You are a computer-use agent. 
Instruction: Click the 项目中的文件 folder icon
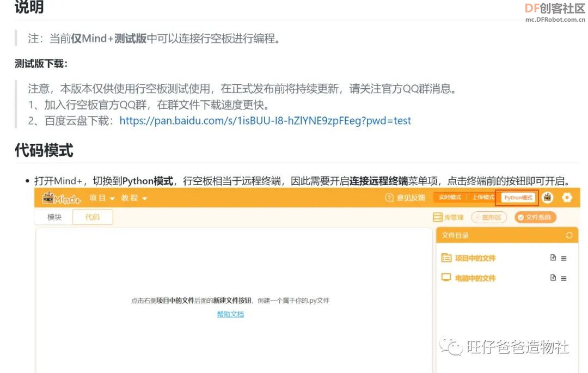coord(446,258)
